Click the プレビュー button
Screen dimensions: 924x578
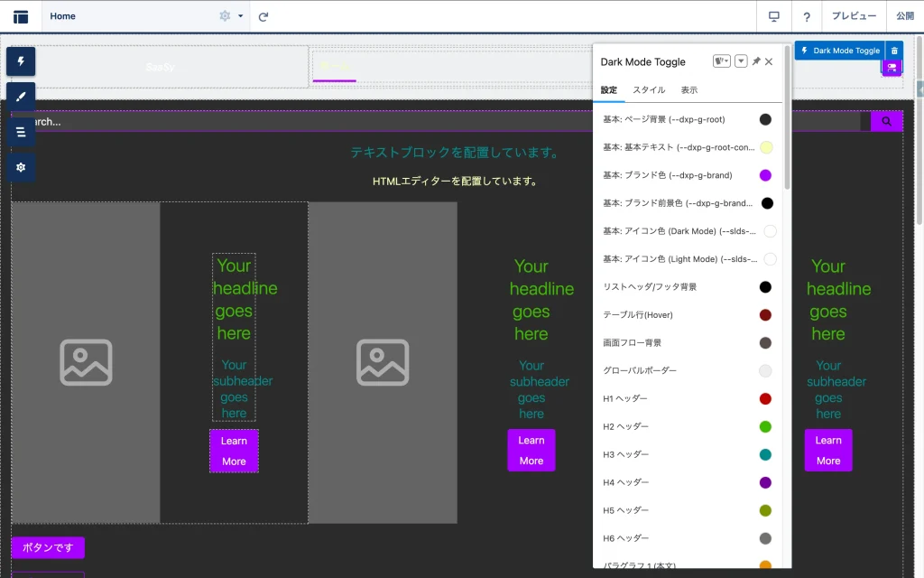tap(854, 16)
